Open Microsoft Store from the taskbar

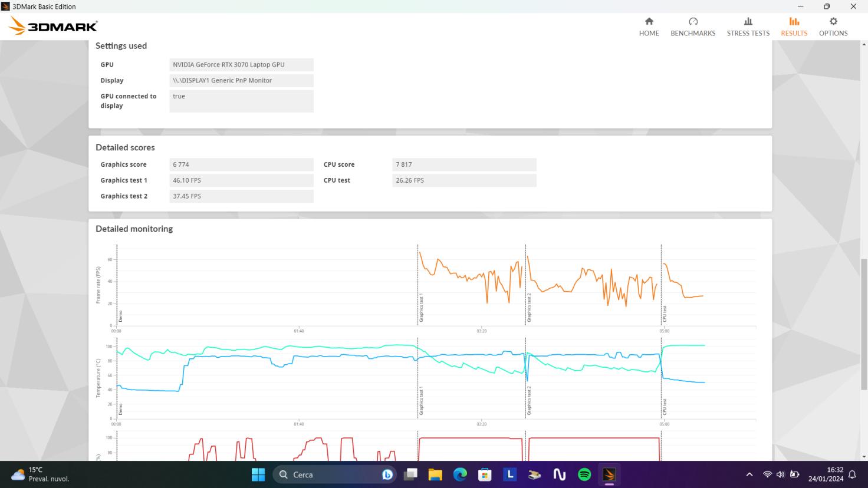pos(484,474)
